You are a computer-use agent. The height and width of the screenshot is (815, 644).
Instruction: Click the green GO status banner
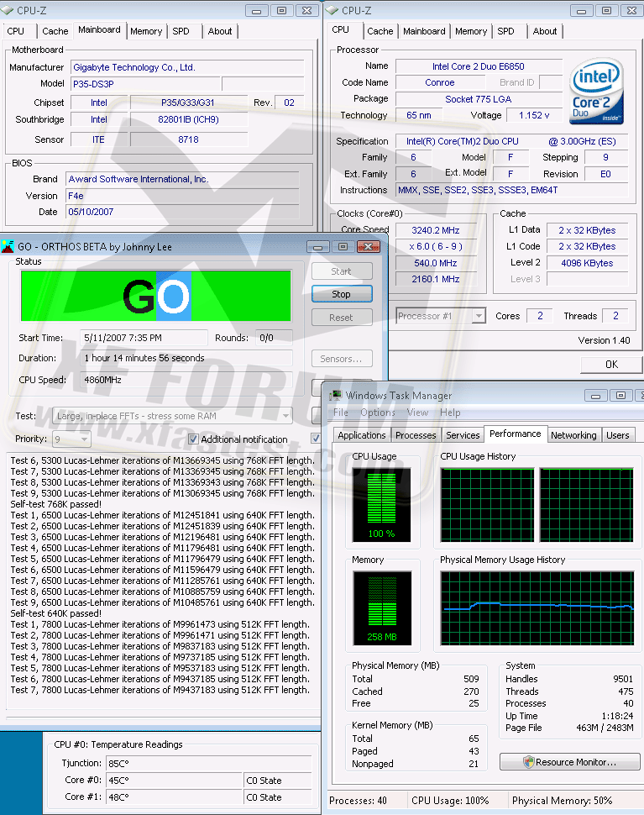point(156,296)
